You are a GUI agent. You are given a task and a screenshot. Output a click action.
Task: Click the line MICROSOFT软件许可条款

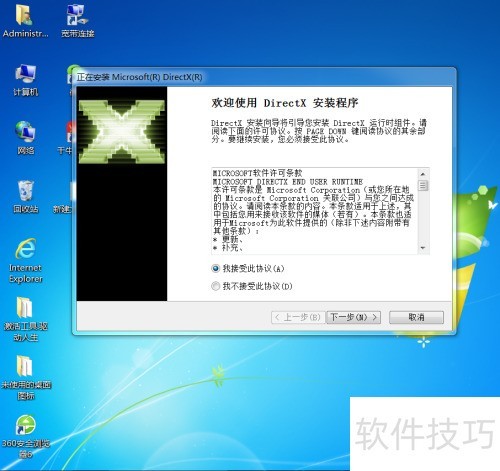pyautogui.click(x=257, y=173)
